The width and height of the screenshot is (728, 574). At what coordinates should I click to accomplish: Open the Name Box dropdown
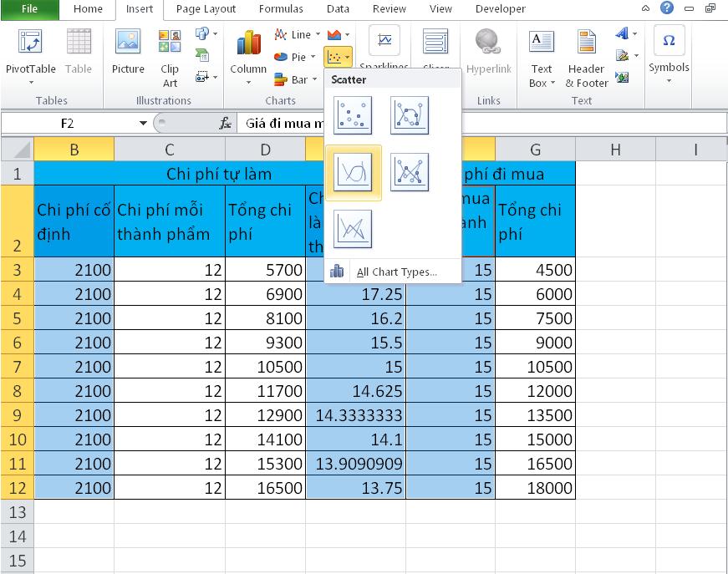click(143, 124)
